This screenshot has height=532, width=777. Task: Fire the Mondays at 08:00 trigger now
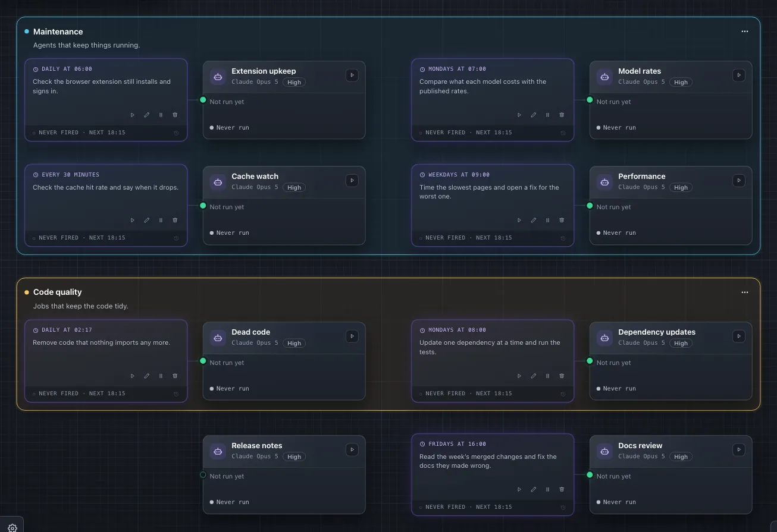[x=519, y=376]
